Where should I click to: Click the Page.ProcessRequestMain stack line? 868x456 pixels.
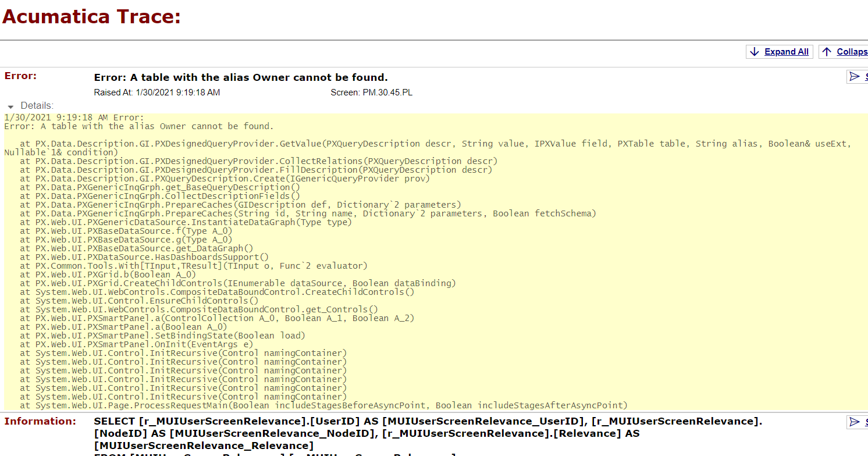(323, 405)
